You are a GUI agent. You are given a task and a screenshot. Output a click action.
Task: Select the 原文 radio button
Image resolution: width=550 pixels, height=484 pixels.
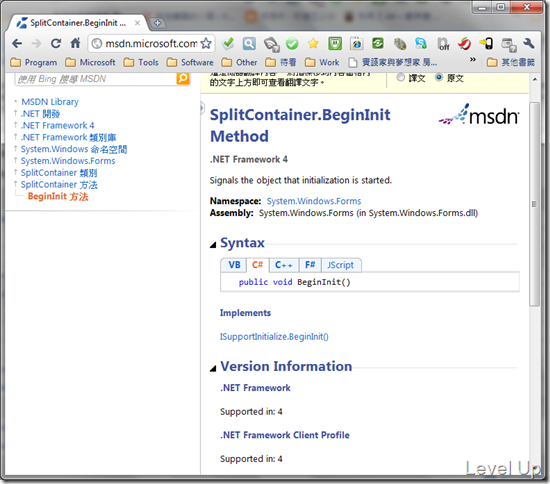tap(438, 77)
